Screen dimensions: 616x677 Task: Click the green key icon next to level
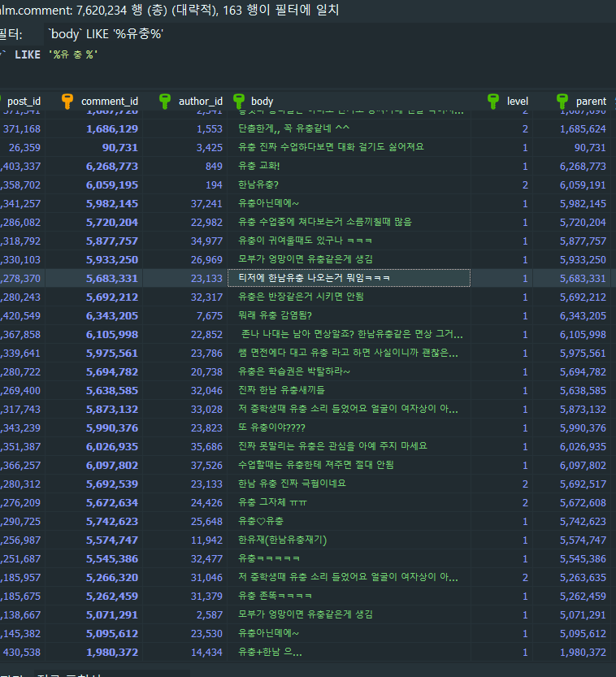pos(493,102)
